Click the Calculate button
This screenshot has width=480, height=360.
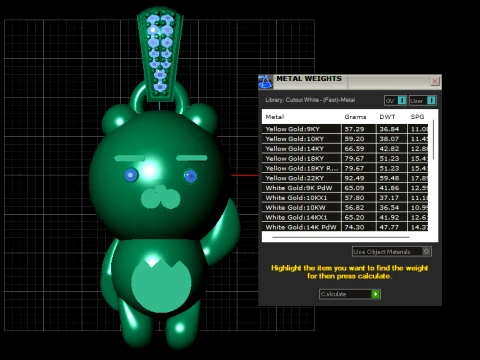pos(350,294)
